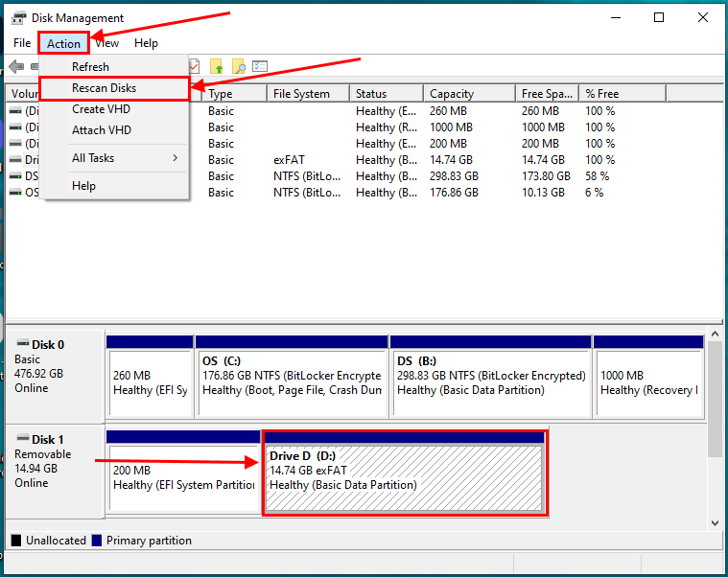
Task: Sort by the % Free column header
Action: point(622,94)
